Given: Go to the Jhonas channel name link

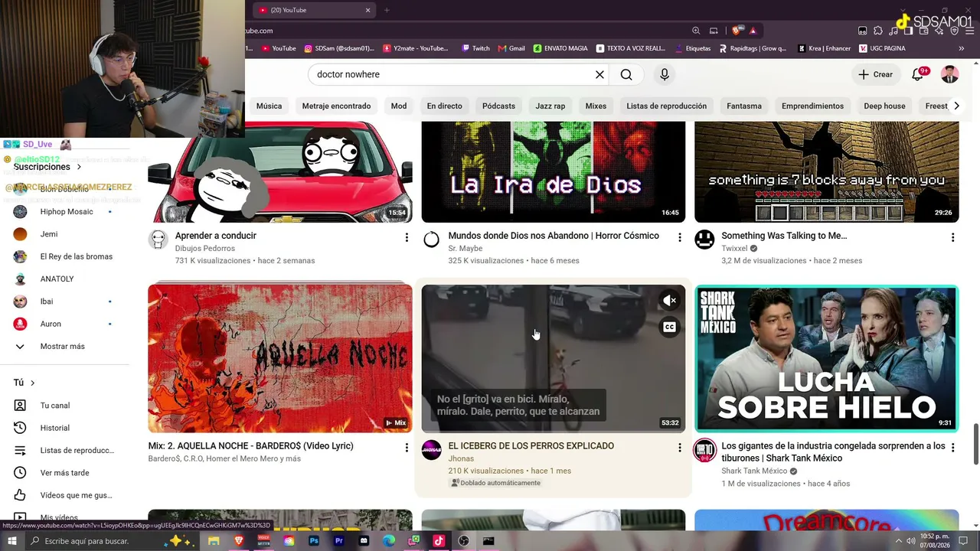Looking at the screenshot, I should pyautogui.click(x=461, y=458).
